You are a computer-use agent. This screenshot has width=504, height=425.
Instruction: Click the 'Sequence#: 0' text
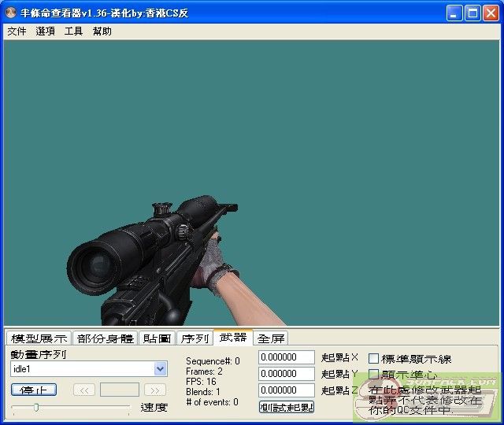[x=213, y=361]
